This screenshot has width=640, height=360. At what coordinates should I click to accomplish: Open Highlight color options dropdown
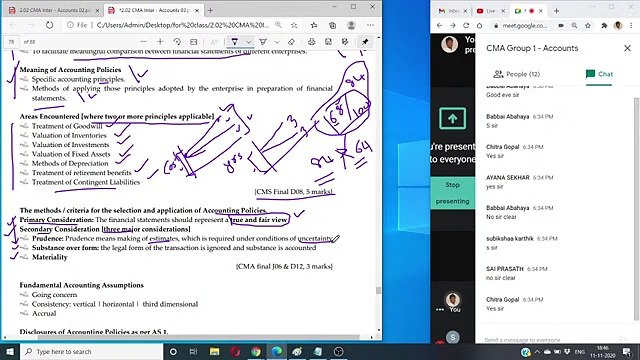(x=277, y=42)
